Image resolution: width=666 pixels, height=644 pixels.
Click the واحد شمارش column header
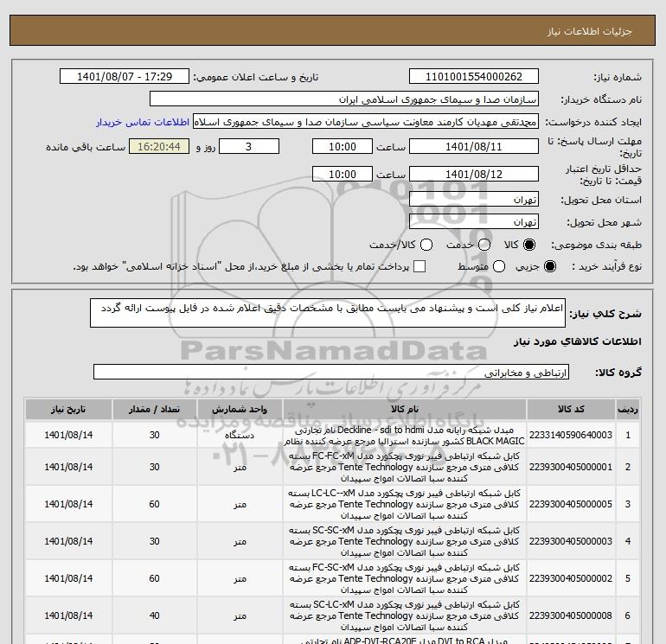240,410
